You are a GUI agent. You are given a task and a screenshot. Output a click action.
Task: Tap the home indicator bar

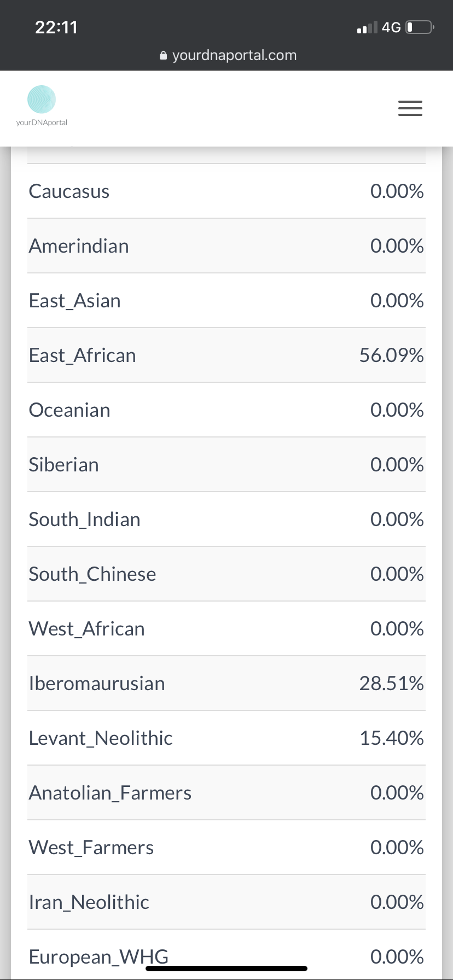(226, 969)
